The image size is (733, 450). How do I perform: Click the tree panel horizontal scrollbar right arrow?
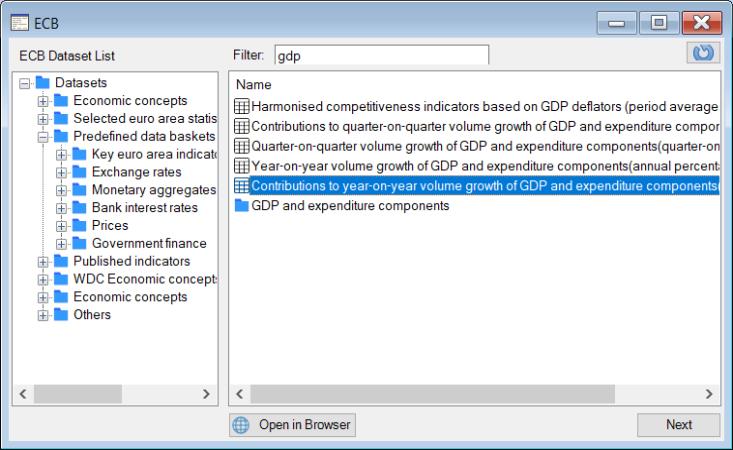click(206, 396)
